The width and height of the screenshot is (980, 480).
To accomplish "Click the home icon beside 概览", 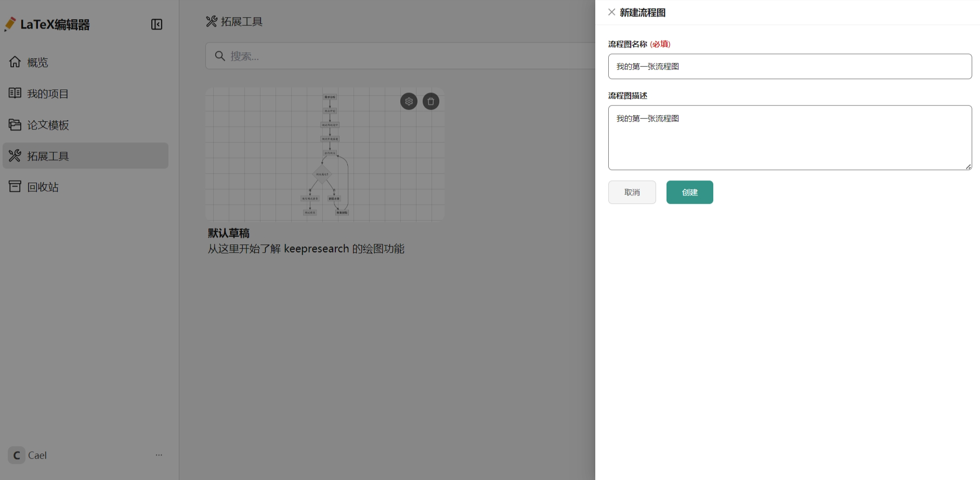I will point(15,62).
